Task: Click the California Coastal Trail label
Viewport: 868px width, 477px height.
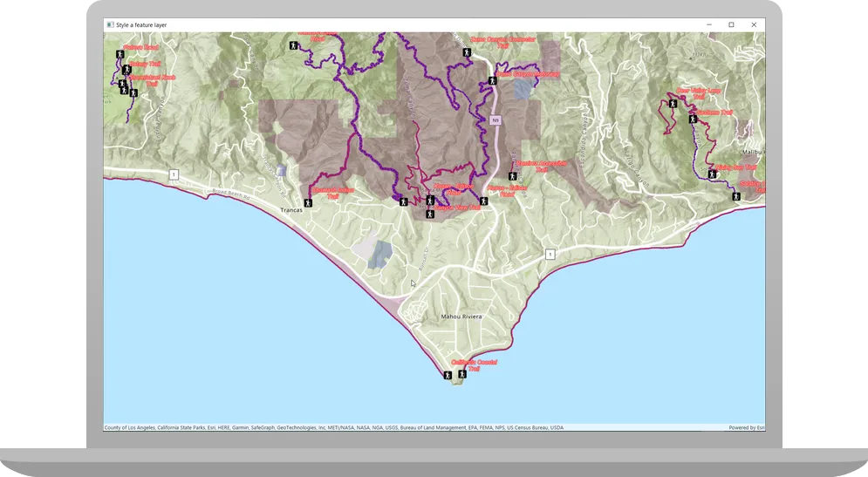Action: pyautogui.click(x=474, y=365)
